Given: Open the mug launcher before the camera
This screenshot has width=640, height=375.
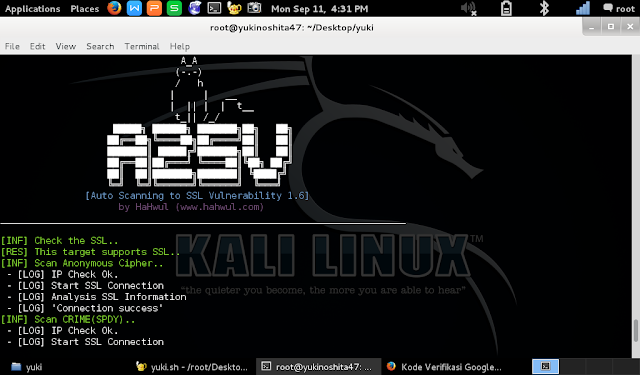Looking at the screenshot, I should (234, 8).
